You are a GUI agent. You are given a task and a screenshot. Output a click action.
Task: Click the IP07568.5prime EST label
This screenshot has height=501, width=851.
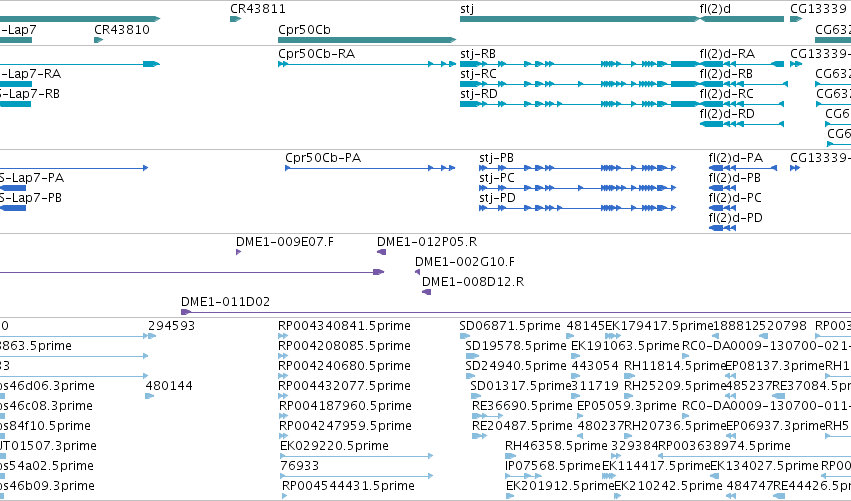(x=552, y=466)
